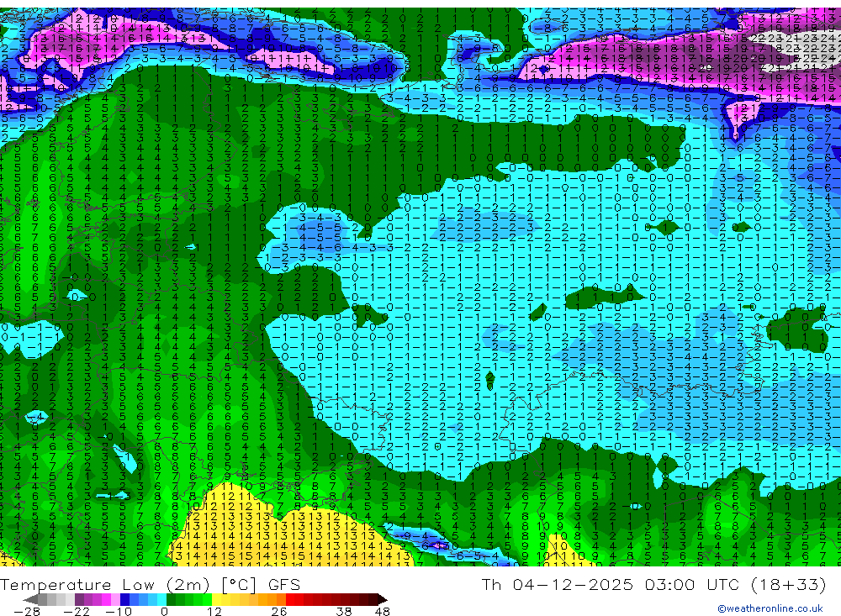Pick the dark blue swatch on the legend bar
841x616 pixels.
pos(125,600)
